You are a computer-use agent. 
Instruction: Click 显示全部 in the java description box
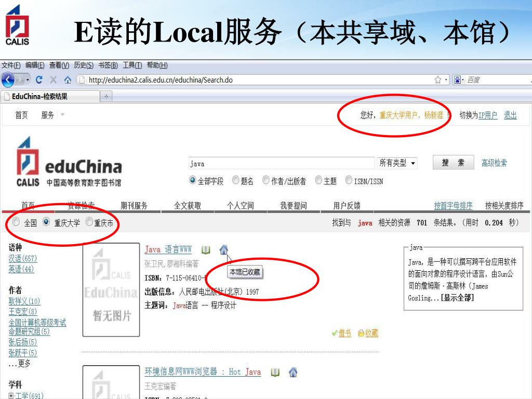click(x=457, y=298)
